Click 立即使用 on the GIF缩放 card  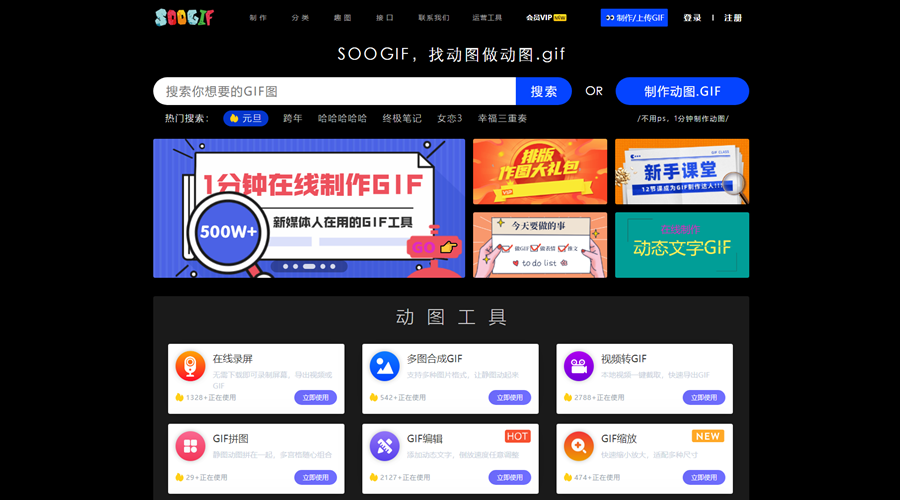[x=704, y=477]
